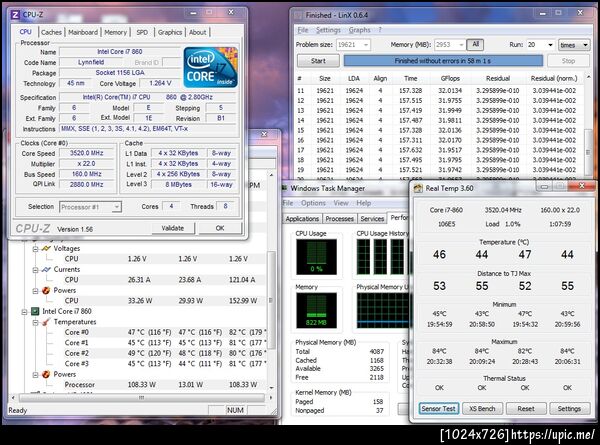Click Sensor Test in Real Temp
600x445 pixels.
coord(438,409)
